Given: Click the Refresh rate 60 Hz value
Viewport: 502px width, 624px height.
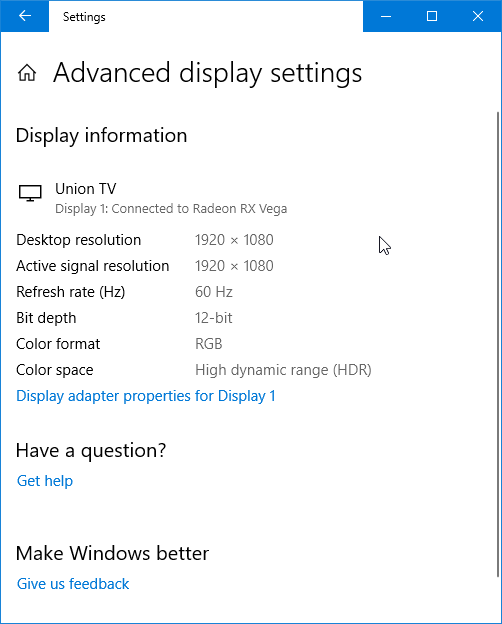Looking at the screenshot, I should tap(214, 292).
